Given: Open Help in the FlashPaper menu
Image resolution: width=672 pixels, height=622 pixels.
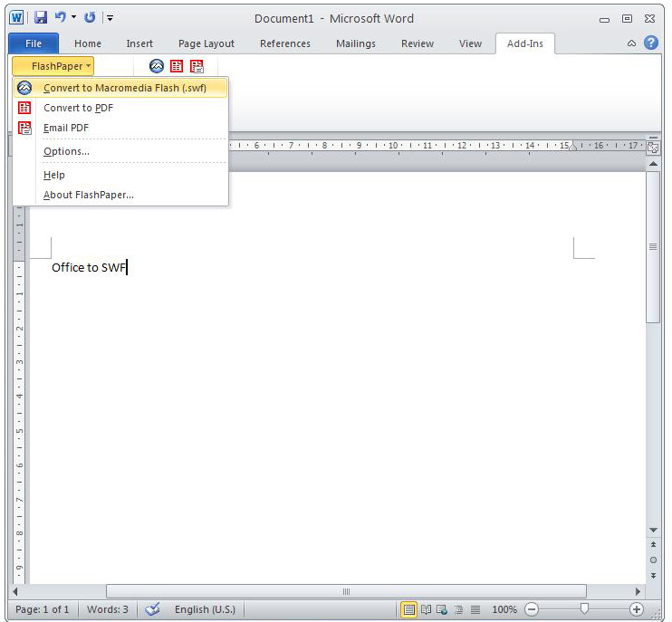Looking at the screenshot, I should (120, 176).
